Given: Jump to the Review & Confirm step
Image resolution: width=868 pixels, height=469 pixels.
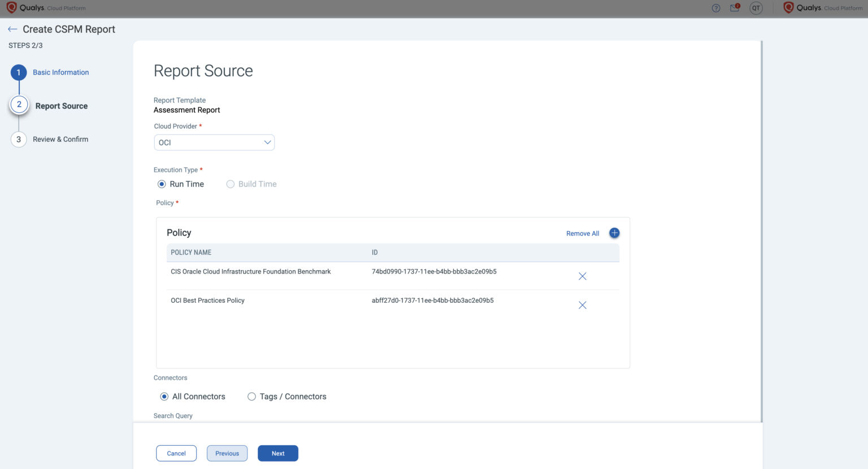Looking at the screenshot, I should 60,139.
